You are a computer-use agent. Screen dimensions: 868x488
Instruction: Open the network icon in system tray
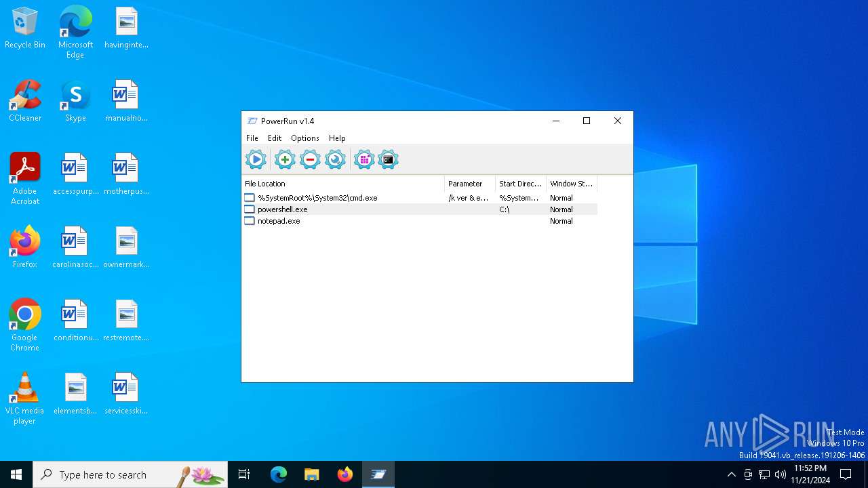764,474
